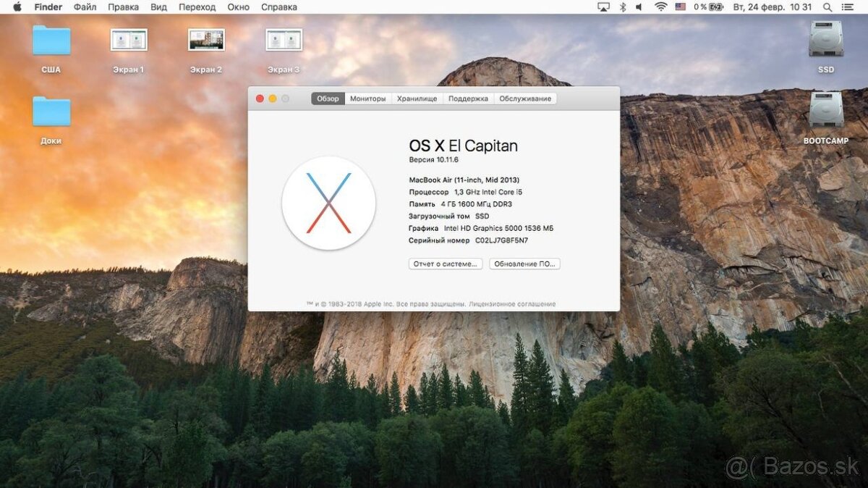Click the Обновление ПО button
This screenshot has height=488, width=868.
(x=526, y=264)
